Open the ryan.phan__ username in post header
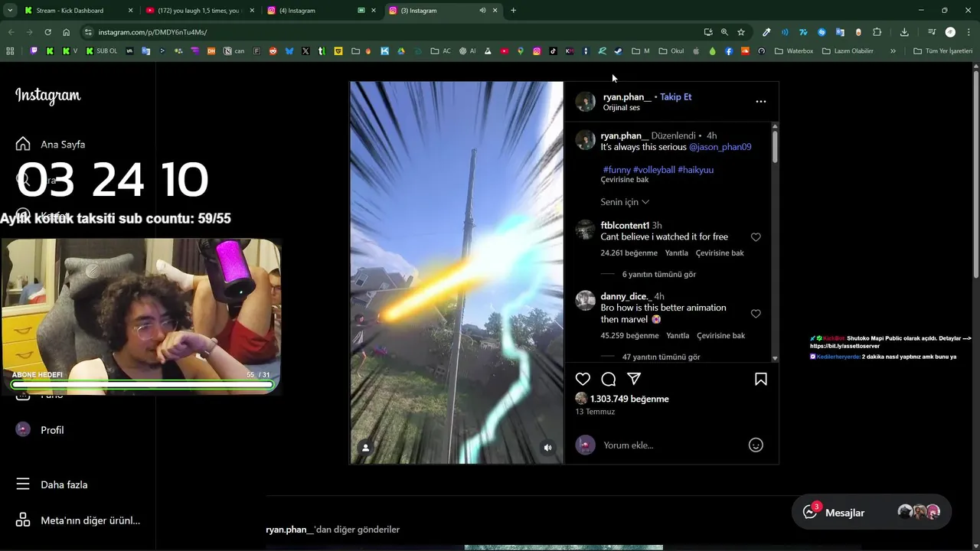This screenshot has height=551, width=980. coord(627,97)
